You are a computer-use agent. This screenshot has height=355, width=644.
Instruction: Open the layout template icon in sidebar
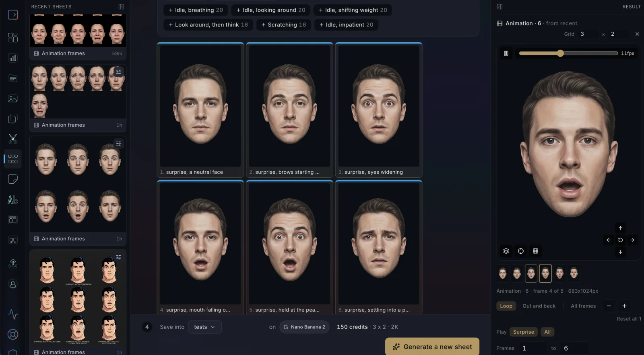pyautogui.click(x=13, y=220)
